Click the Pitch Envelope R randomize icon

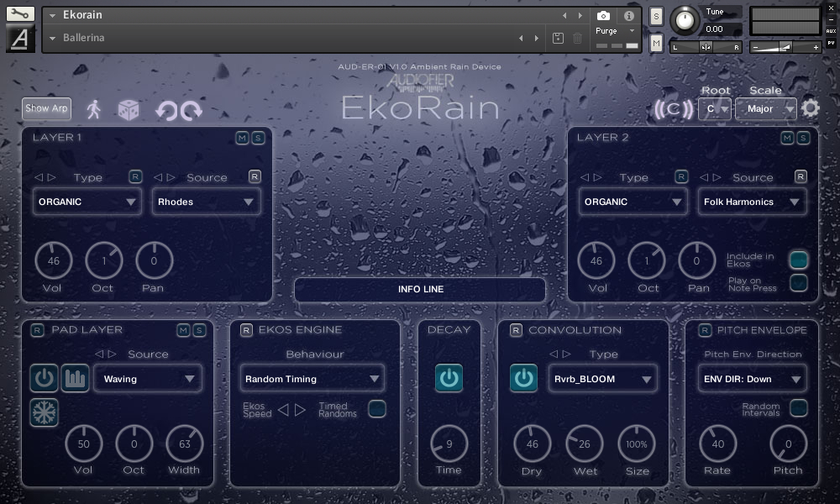pos(705,330)
